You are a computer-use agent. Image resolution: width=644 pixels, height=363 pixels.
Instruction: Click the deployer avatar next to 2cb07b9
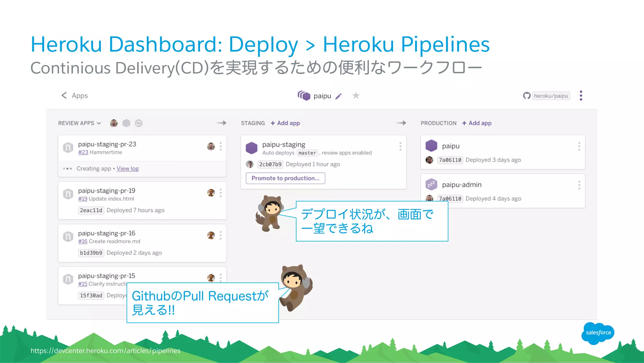click(x=250, y=164)
